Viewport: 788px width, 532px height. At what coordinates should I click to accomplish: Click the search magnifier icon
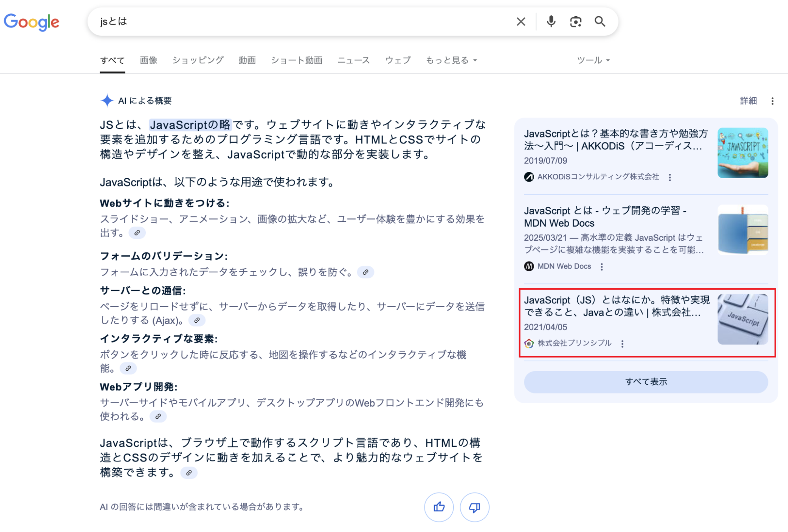(600, 21)
